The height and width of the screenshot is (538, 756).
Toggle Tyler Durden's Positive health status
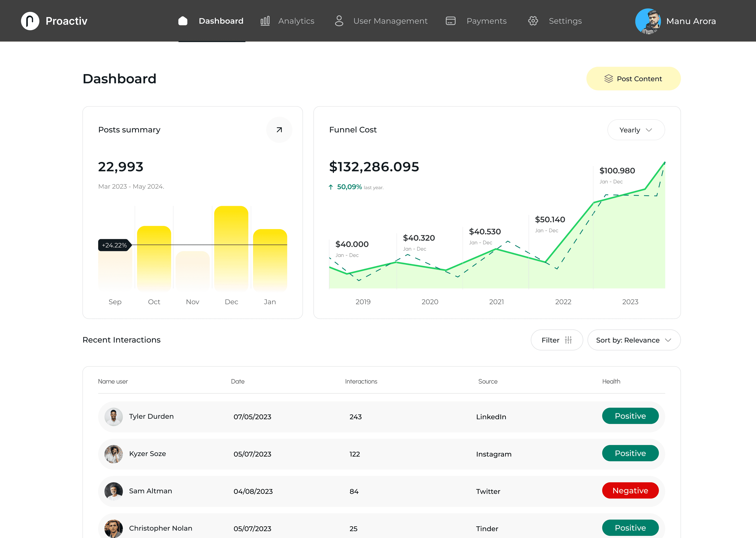[630, 416]
